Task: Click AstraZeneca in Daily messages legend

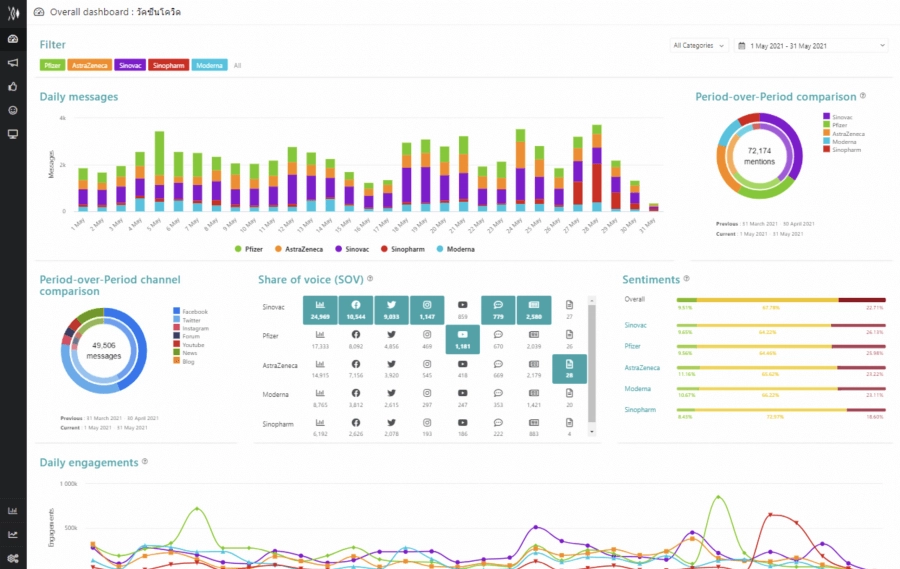Action: coord(307,248)
